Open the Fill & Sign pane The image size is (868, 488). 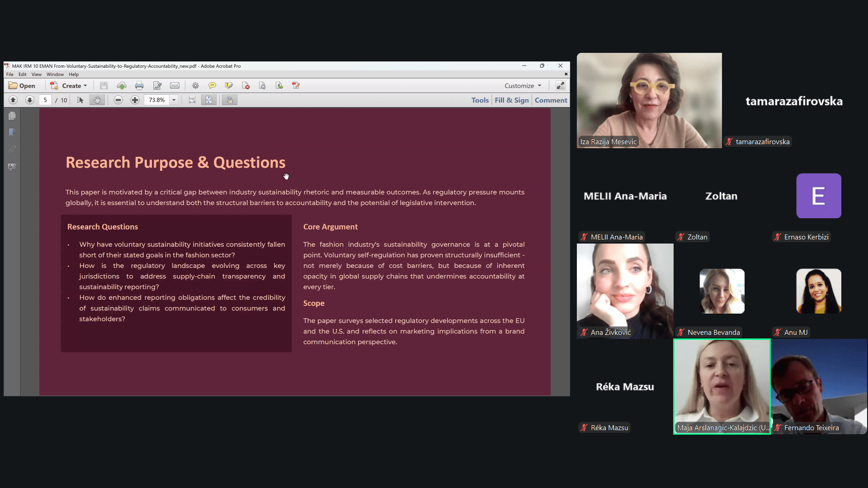pos(511,100)
